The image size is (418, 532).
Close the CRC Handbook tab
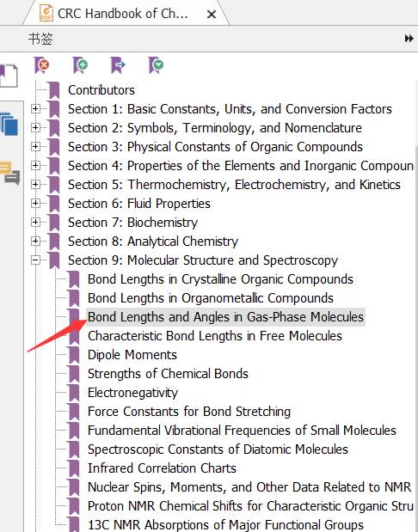click(x=212, y=15)
